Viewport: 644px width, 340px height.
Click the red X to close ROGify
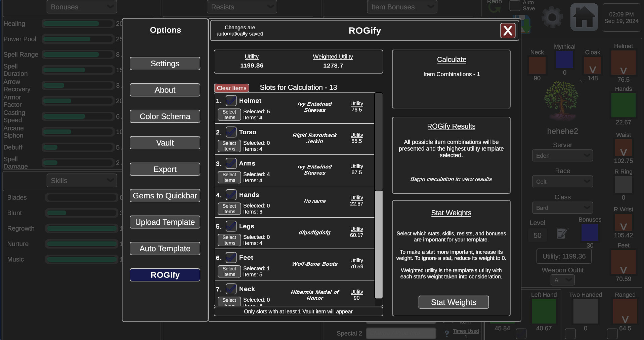(x=508, y=30)
